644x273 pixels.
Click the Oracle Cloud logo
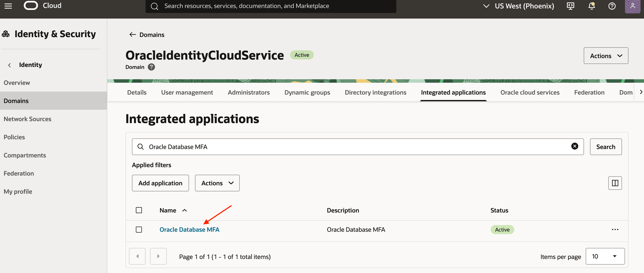(31, 5)
